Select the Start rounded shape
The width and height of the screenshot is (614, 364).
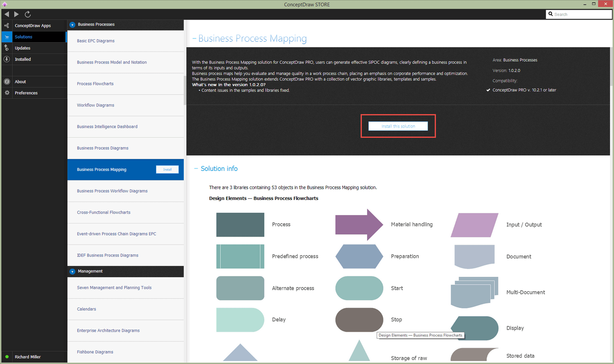pos(359,288)
